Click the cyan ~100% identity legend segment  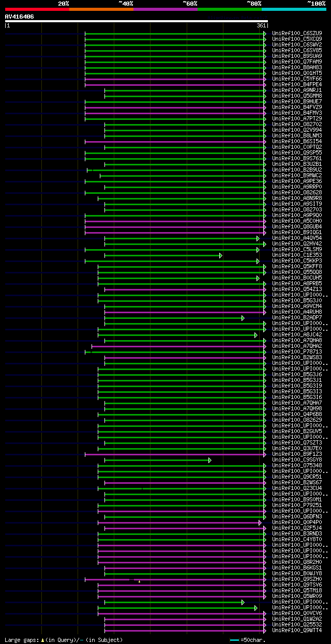point(294,9)
